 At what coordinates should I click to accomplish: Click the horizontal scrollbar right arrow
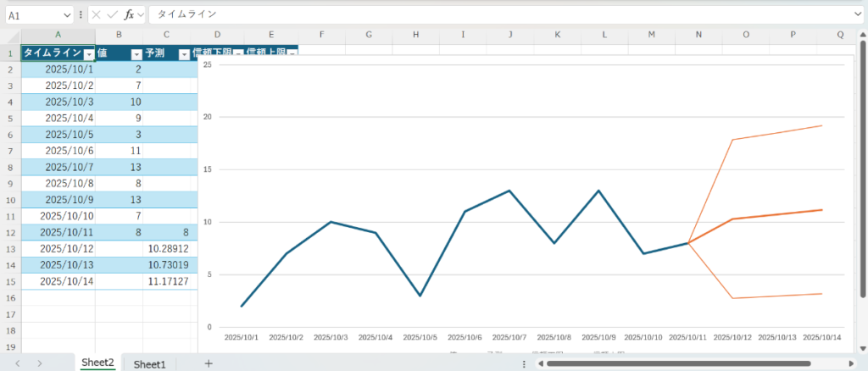click(849, 363)
